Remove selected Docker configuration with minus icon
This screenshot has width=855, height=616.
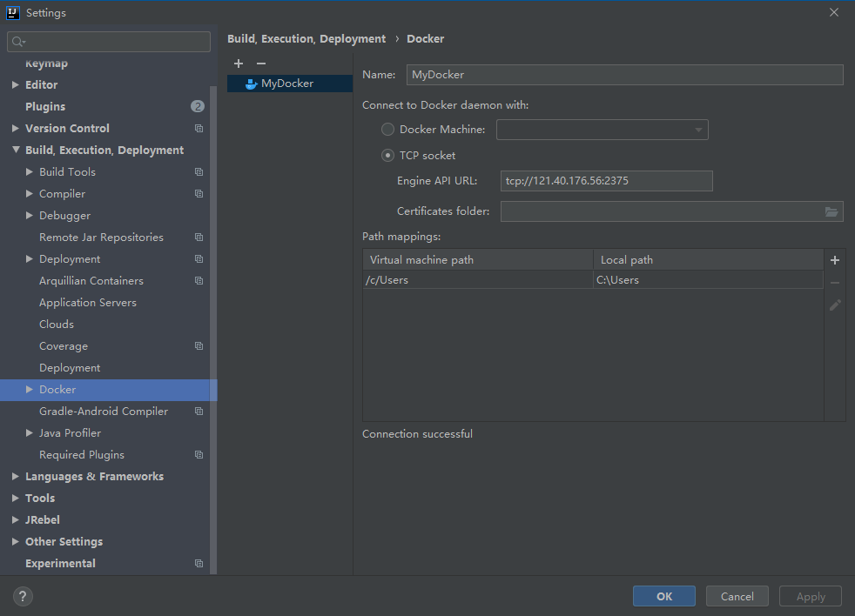click(261, 64)
